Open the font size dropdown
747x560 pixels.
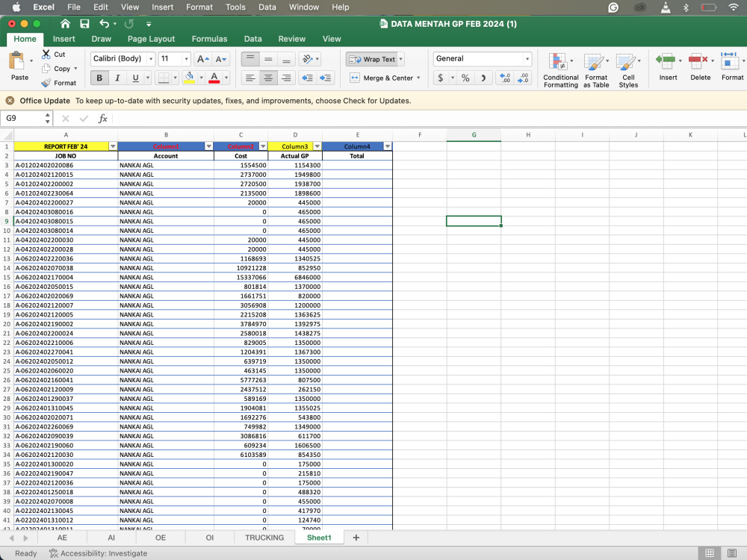186,59
